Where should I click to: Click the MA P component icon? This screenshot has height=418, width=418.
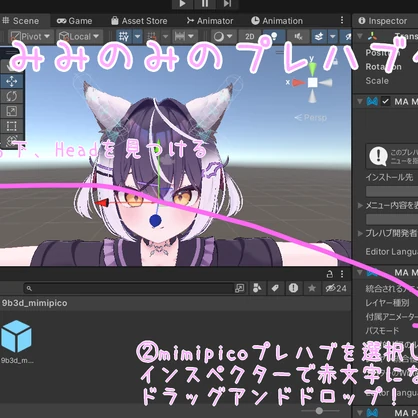[372, 413]
